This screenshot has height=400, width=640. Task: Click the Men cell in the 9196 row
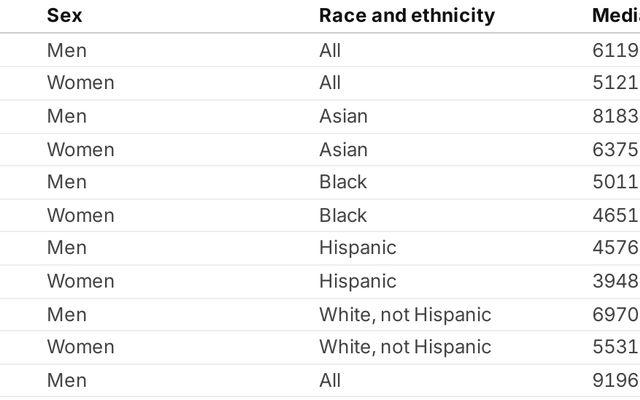(x=67, y=380)
